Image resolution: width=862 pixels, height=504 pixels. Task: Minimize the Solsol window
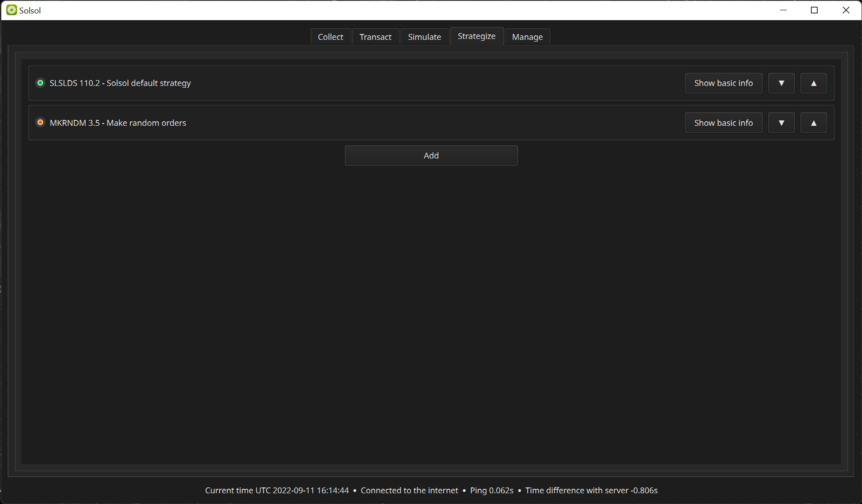click(784, 10)
